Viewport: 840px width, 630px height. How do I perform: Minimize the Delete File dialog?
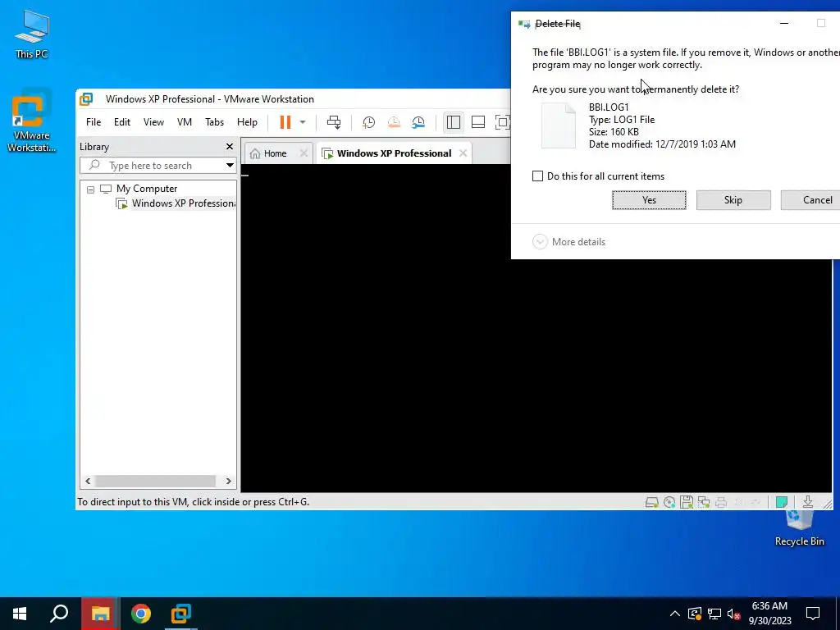[x=784, y=24]
